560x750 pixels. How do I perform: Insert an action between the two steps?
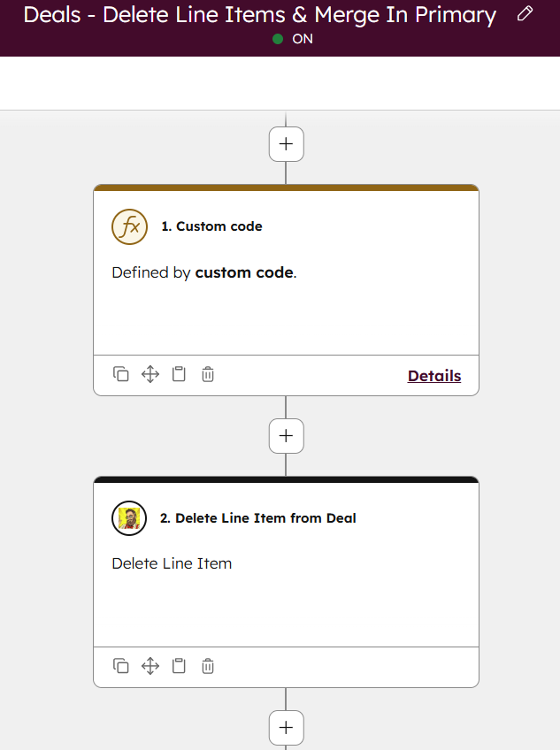pos(286,435)
